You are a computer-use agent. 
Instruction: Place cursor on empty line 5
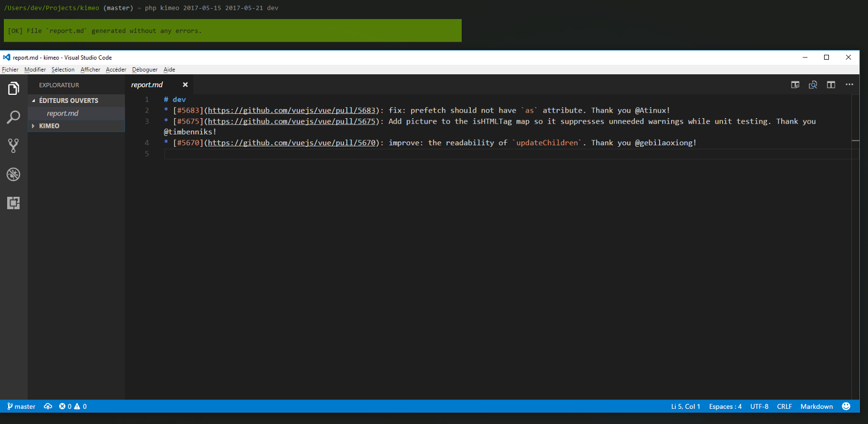click(x=507, y=154)
